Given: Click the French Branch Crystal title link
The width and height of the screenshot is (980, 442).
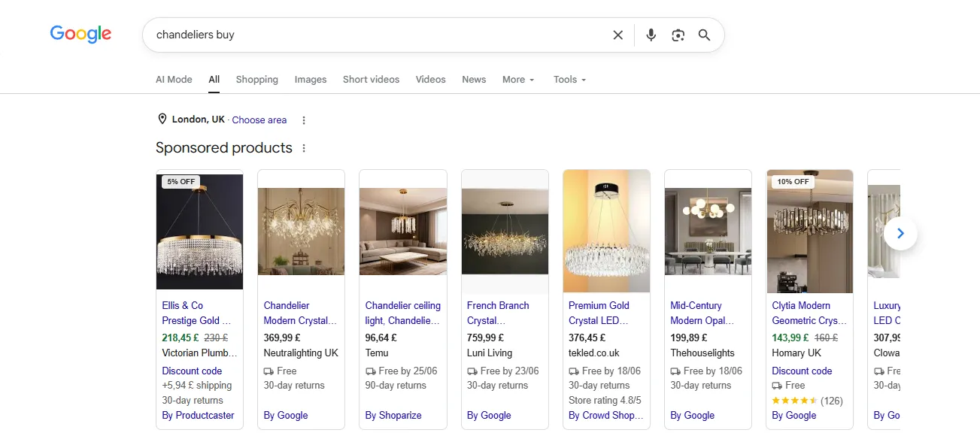Looking at the screenshot, I should (498, 313).
